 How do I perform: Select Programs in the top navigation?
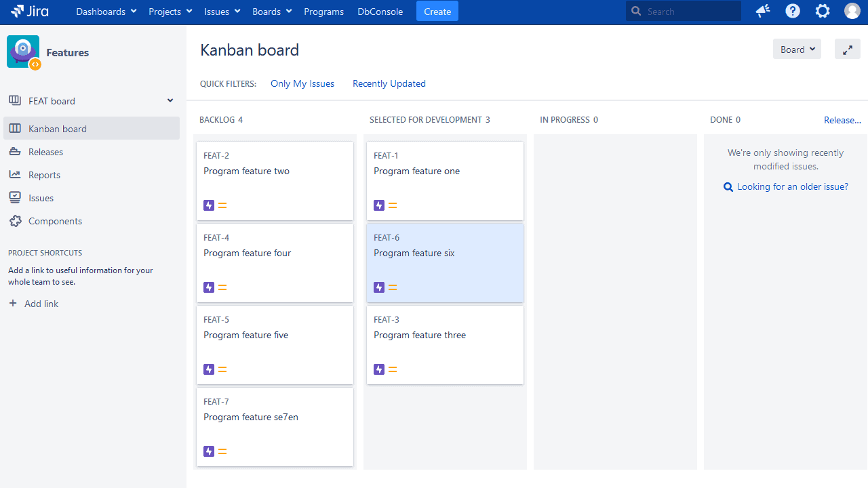pyautogui.click(x=323, y=11)
